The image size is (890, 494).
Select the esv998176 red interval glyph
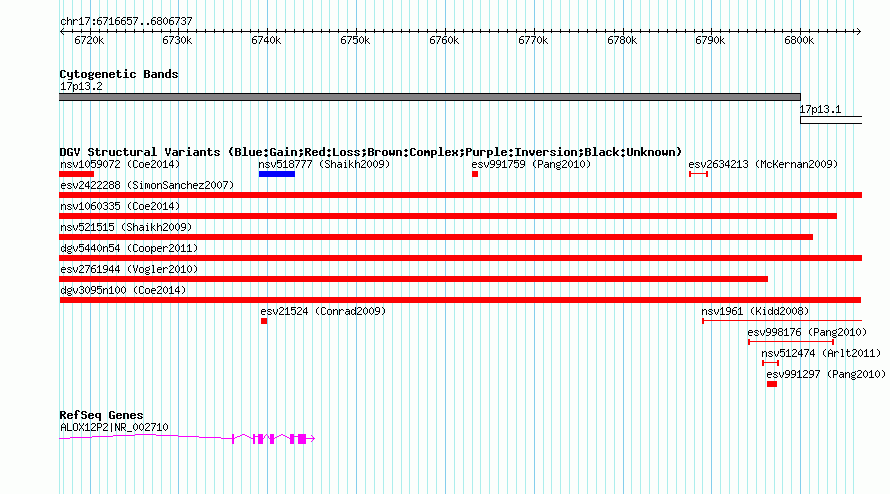tap(791, 342)
